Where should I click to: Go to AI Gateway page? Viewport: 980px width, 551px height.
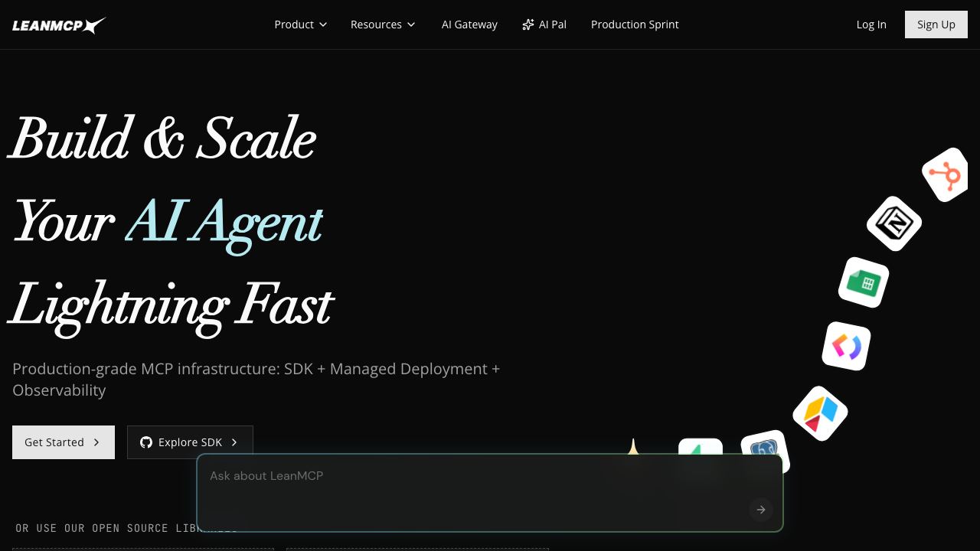pyautogui.click(x=469, y=24)
